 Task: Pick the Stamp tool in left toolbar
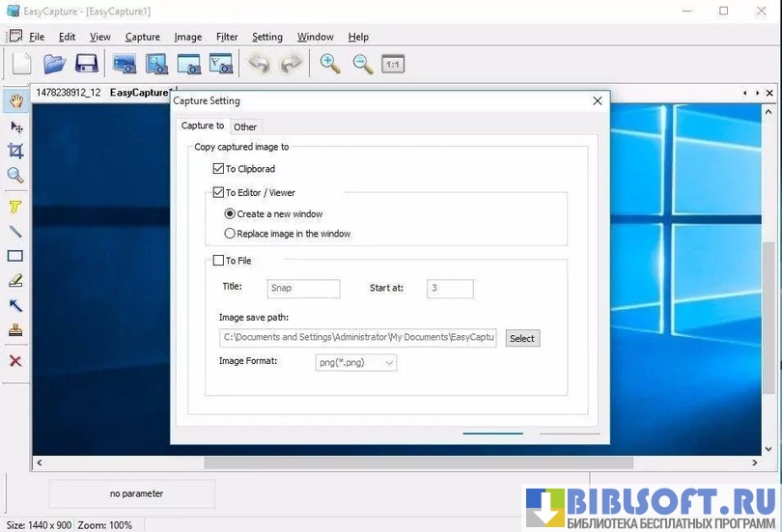[x=15, y=330]
